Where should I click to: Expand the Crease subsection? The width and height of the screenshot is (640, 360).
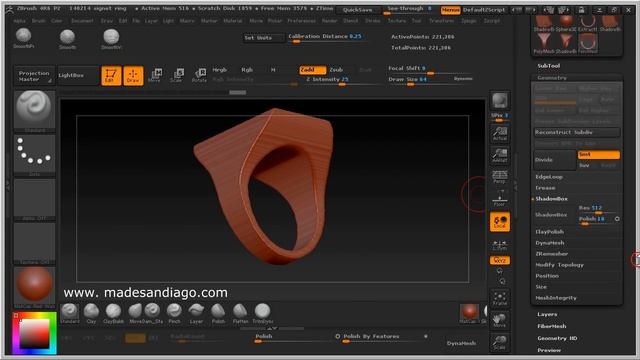pyautogui.click(x=545, y=188)
